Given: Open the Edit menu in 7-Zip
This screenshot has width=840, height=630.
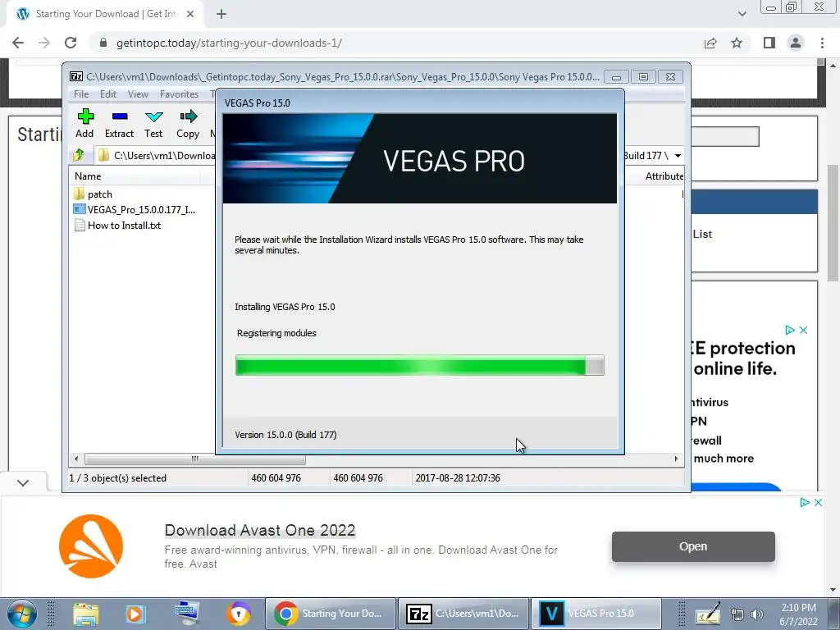Looking at the screenshot, I should 108,94.
